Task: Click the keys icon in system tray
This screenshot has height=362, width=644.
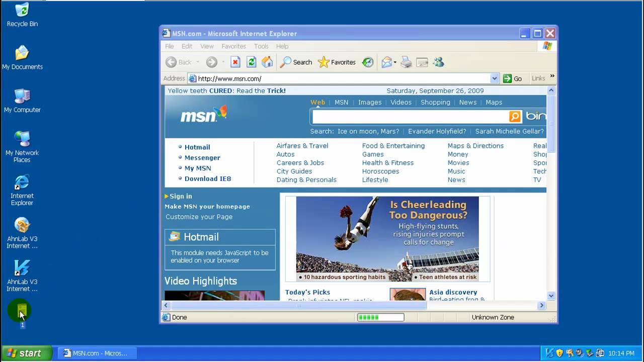Action: point(570,353)
